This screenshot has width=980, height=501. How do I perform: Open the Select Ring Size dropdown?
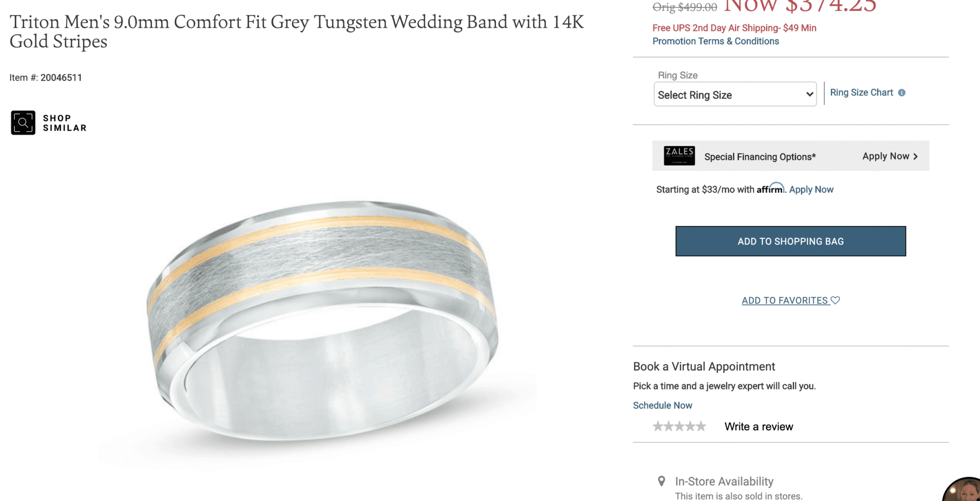(x=735, y=94)
